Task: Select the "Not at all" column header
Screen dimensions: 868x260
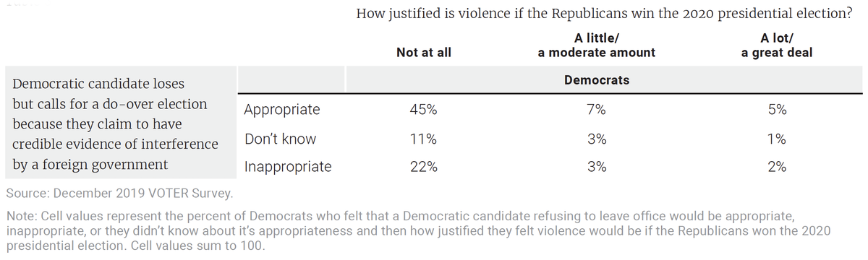Action: coord(424,53)
